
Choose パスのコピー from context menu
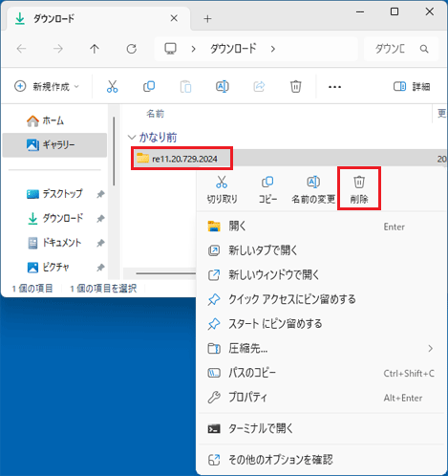[x=321, y=373]
